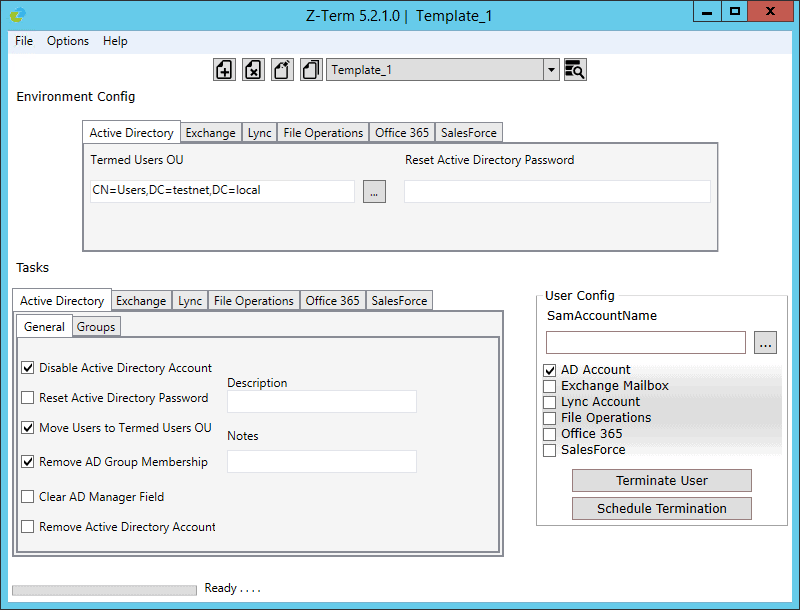Click the Reset Active Directory Password field
The image size is (800, 610).
[x=557, y=191]
